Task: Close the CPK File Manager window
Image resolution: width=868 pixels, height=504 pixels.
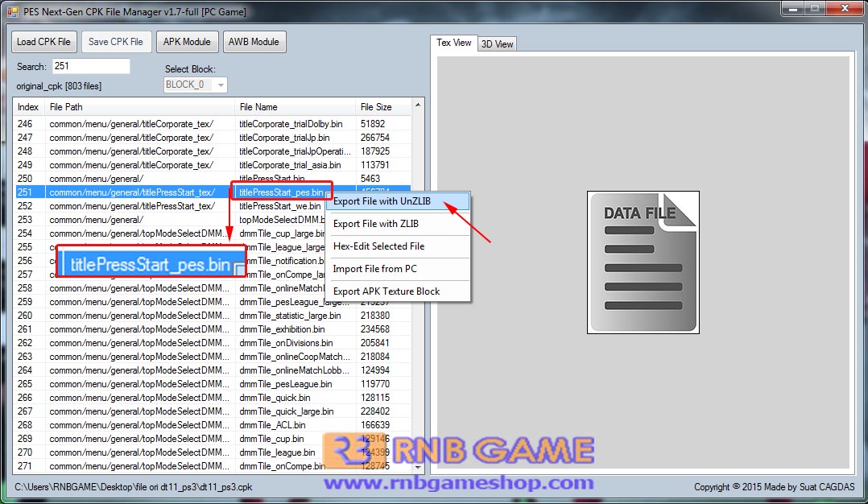Action: pos(844,8)
